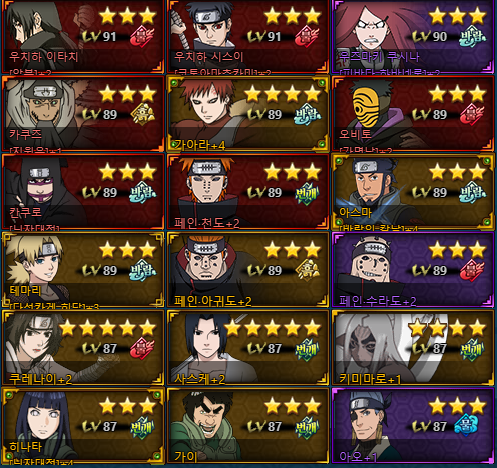This screenshot has width=497, height=468.
Task: Click the wind element icon on 우즈마키 쿠시나 card
Action: 472,36
